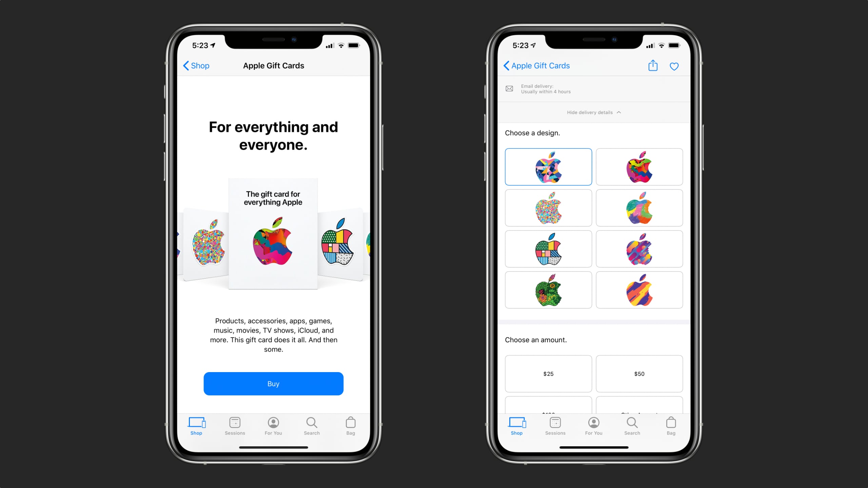The width and height of the screenshot is (868, 488).
Task: Select the $50 gift card amount
Action: coord(639,373)
